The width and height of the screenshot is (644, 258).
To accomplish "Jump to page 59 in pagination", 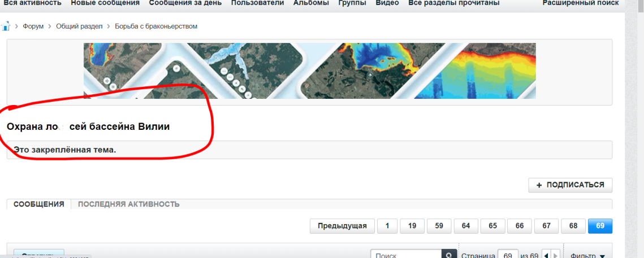I will (439, 226).
